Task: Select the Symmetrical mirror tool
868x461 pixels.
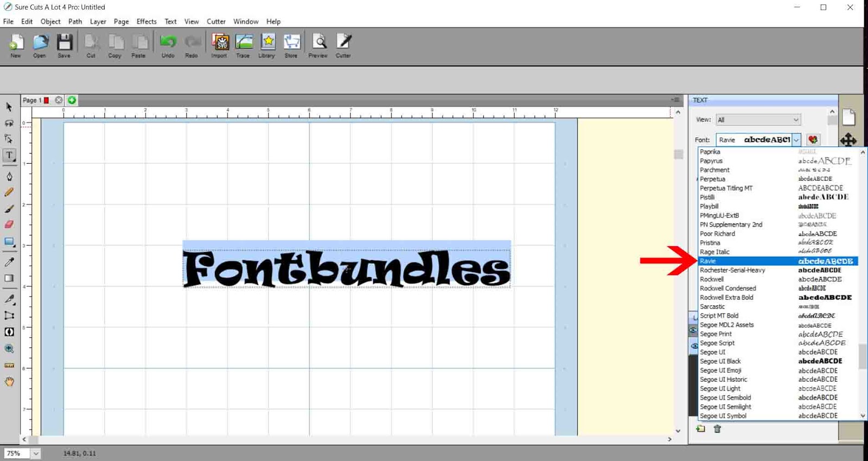Action: (9, 332)
